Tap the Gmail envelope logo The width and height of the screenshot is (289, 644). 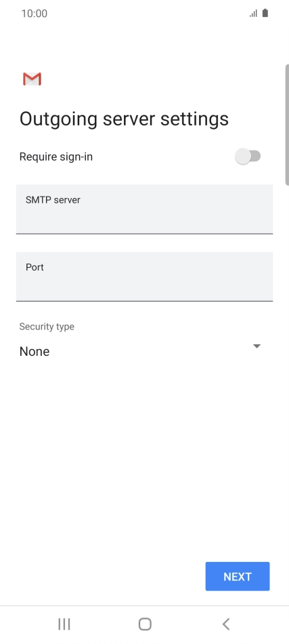pos(32,79)
